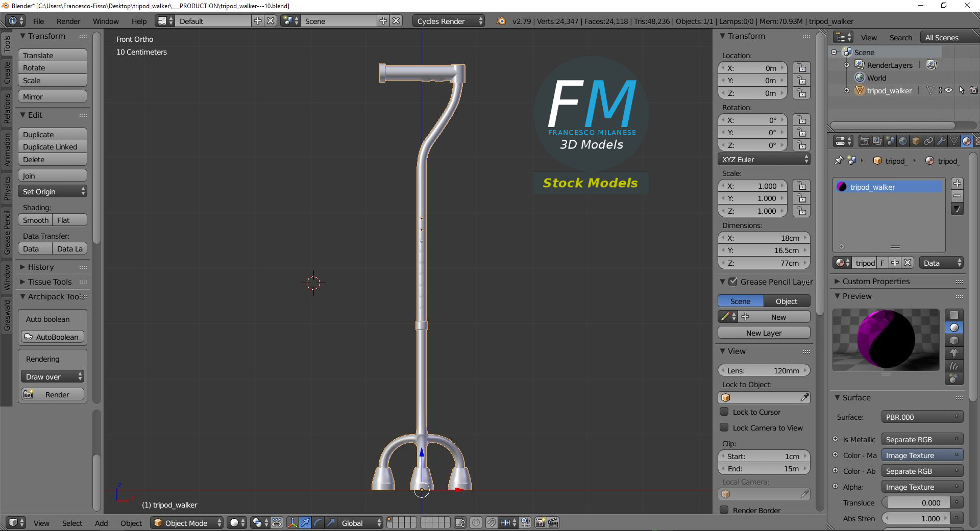The image size is (980, 531).
Task: Open the Render properties camera tab
Action: (x=865, y=141)
